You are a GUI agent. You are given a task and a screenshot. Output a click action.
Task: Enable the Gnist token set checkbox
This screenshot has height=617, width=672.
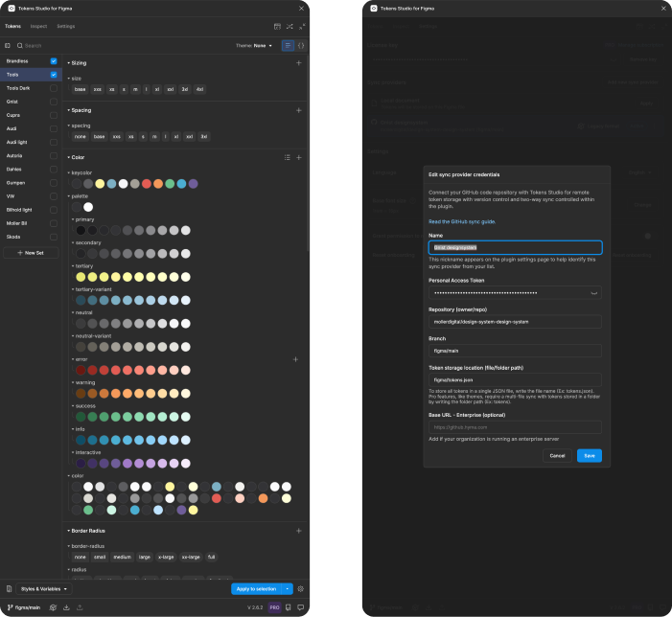coord(54,102)
